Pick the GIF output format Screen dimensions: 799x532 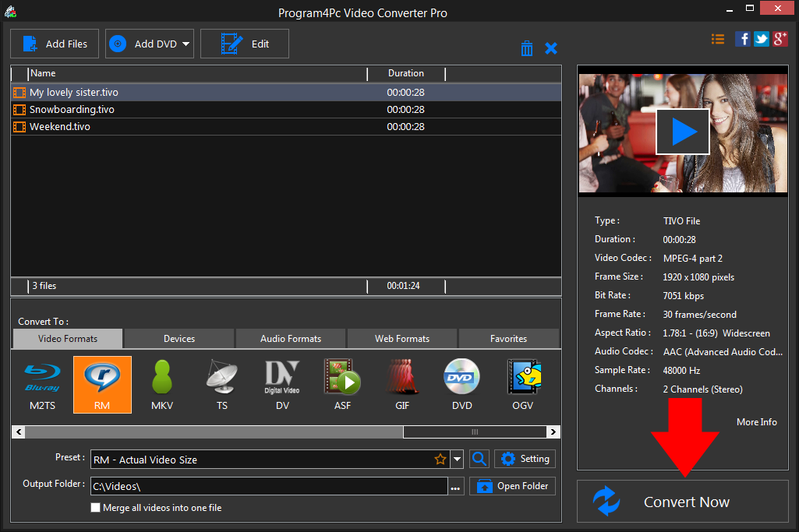tap(402, 385)
